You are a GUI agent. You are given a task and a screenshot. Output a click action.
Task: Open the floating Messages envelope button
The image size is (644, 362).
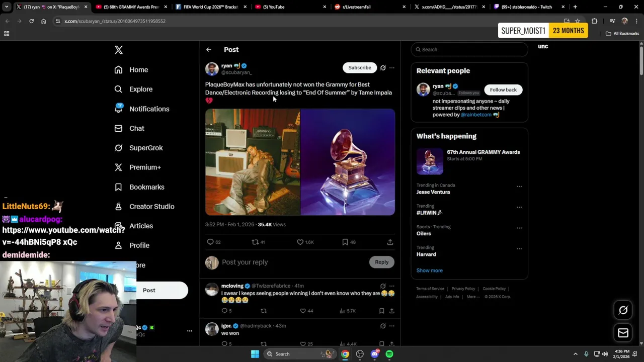(x=623, y=333)
